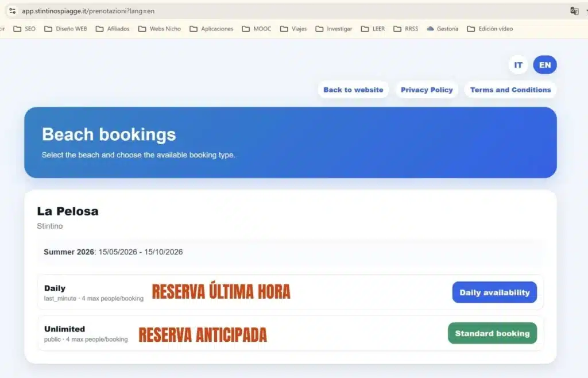Click Back to website link
588x378 pixels.
[x=353, y=90]
